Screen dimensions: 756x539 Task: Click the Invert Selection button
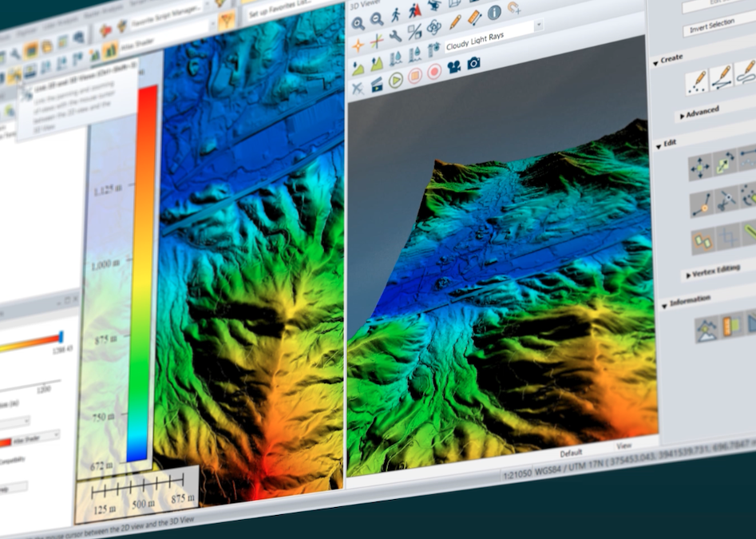pyautogui.click(x=719, y=24)
